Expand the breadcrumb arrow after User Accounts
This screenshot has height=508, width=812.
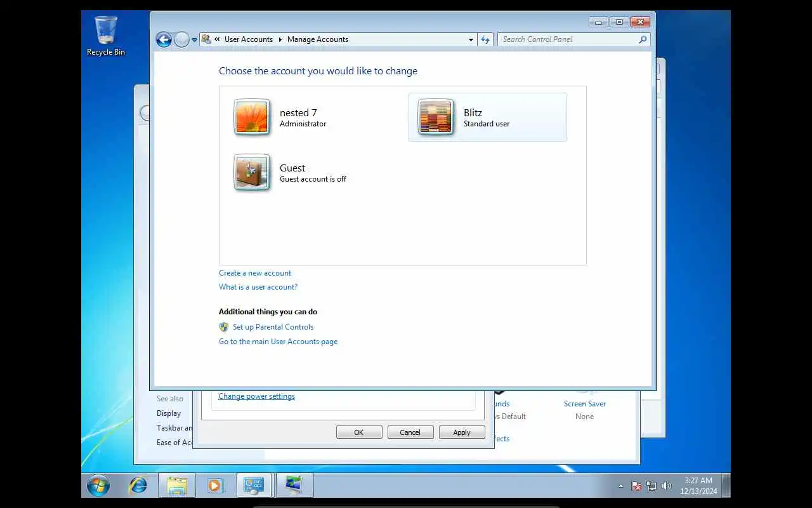(280, 39)
